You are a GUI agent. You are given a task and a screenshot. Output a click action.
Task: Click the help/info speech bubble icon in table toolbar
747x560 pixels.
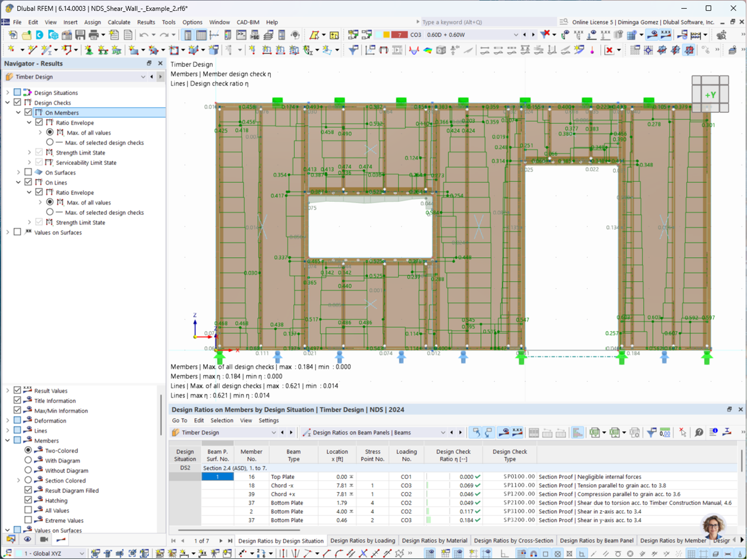(x=699, y=432)
